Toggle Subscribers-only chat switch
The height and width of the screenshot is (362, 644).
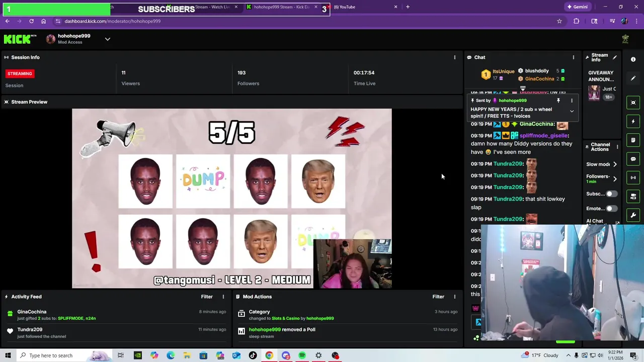(x=611, y=194)
